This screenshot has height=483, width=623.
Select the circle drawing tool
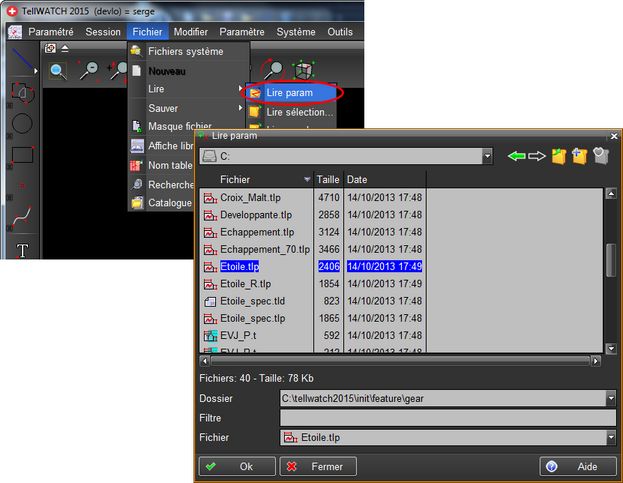(22, 123)
